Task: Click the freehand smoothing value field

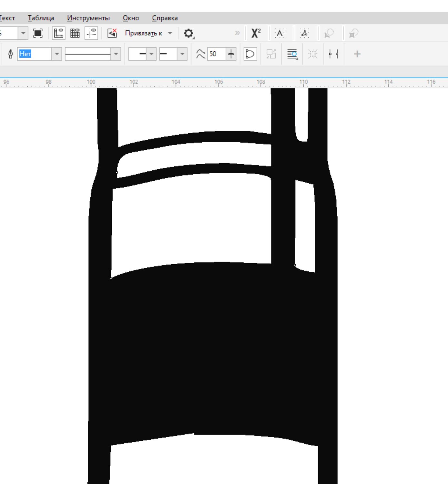Action: [216, 54]
